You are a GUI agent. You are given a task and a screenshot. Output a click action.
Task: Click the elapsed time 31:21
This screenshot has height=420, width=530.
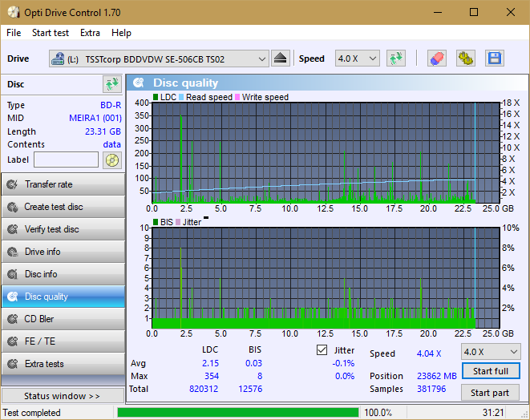tap(493, 413)
